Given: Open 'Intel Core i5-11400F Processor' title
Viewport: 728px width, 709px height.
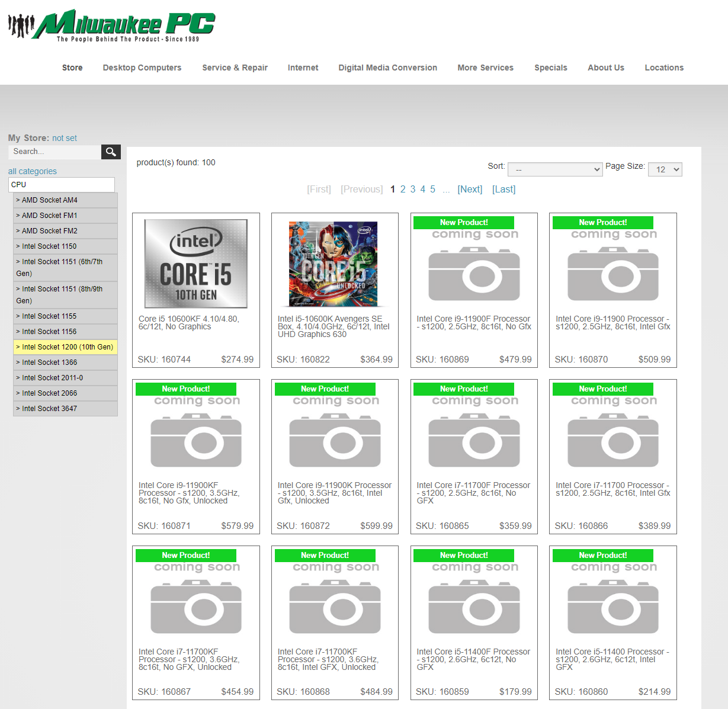Looking at the screenshot, I should (473, 659).
